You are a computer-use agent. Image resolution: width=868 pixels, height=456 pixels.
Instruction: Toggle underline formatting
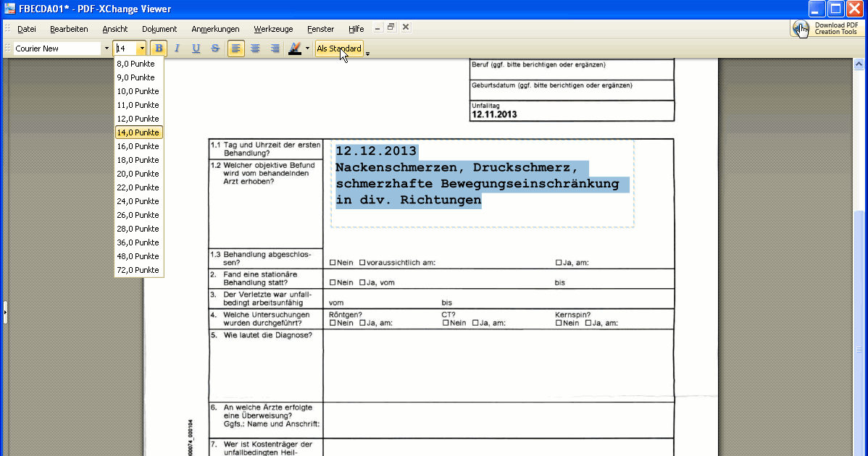(x=196, y=48)
